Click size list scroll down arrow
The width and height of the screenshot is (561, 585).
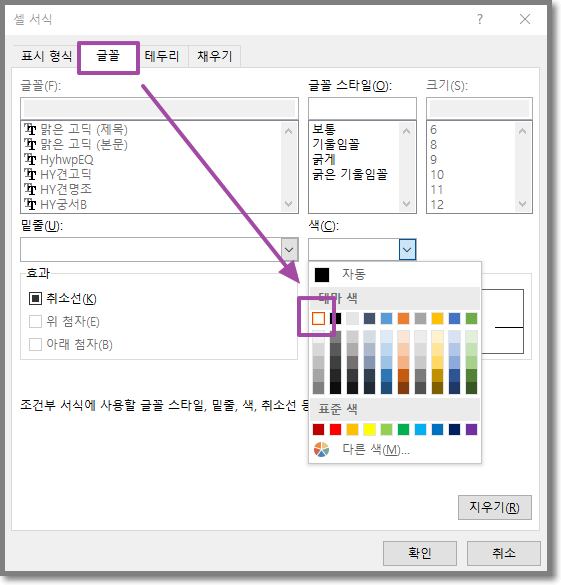[x=523, y=204]
